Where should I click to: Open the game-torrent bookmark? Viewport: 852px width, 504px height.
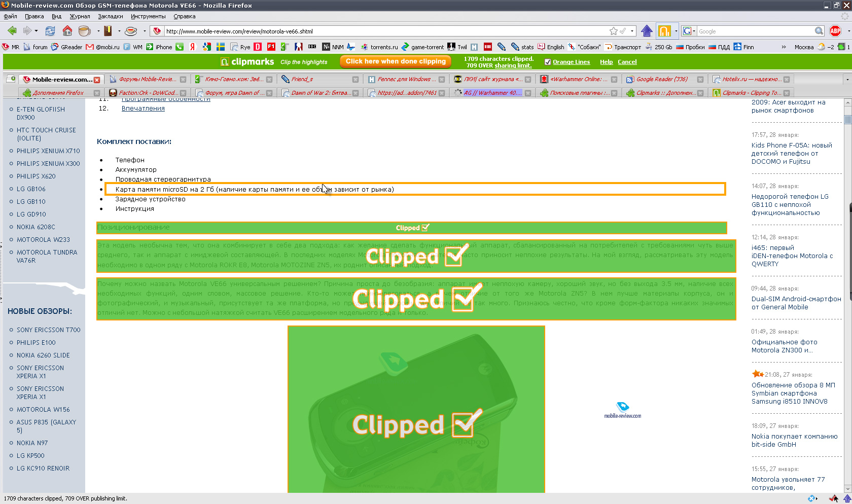422,47
